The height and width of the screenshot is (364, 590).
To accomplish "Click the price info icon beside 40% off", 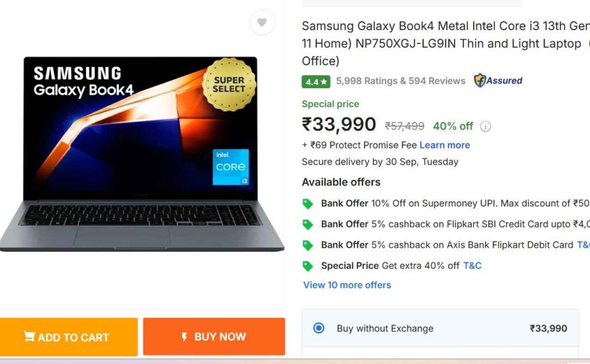I will (x=486, y=126).
